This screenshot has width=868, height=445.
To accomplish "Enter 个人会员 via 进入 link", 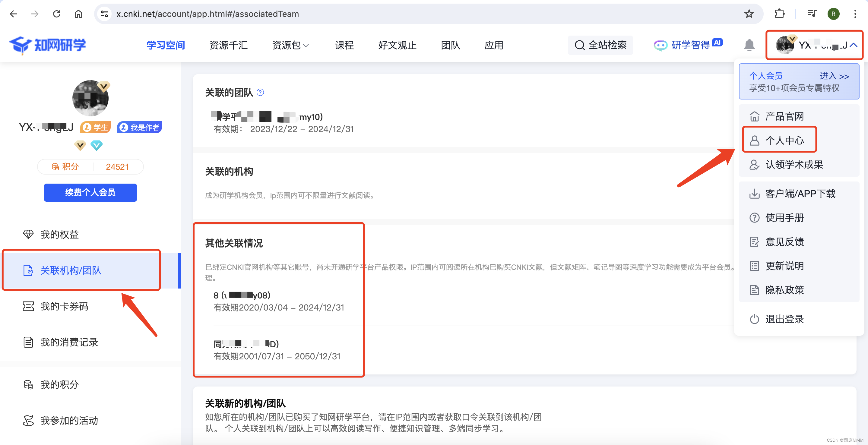I will coord(834,76).
